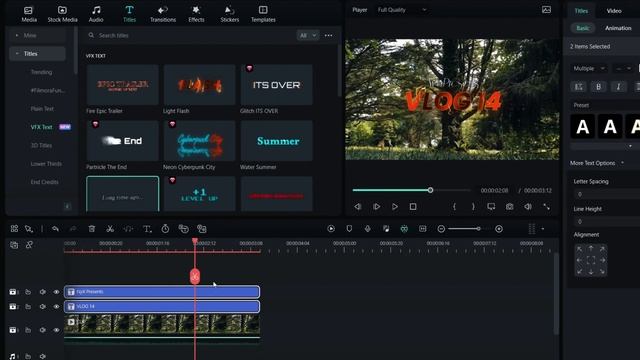
Task: Open the Multiple font dropdown
Action: coord(589,68)
